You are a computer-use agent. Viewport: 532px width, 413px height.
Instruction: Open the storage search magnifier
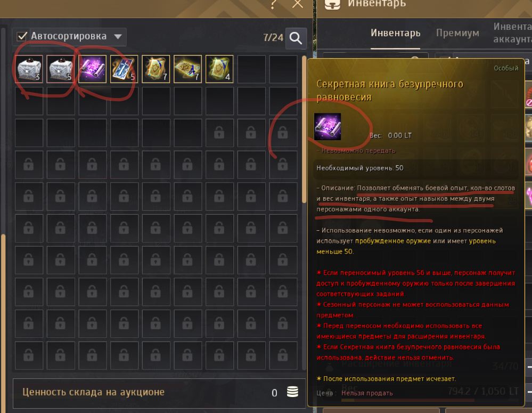coord(296,38)
